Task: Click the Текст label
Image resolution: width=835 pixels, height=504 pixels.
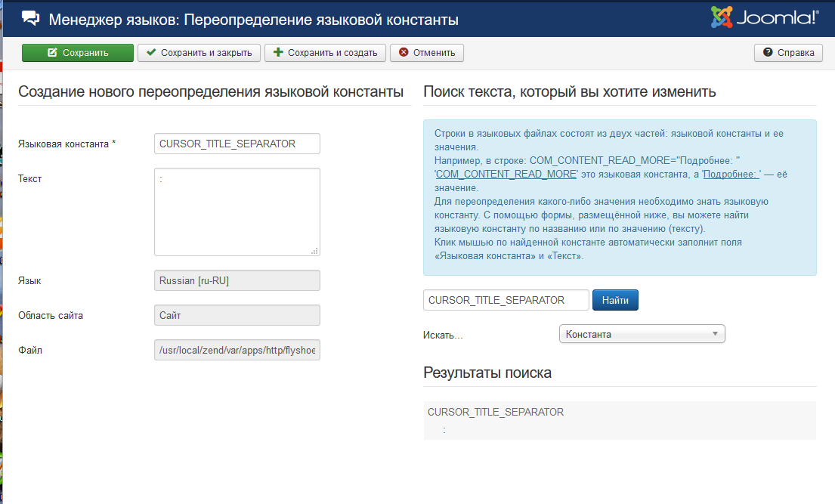Action: (x=29, y=178)
